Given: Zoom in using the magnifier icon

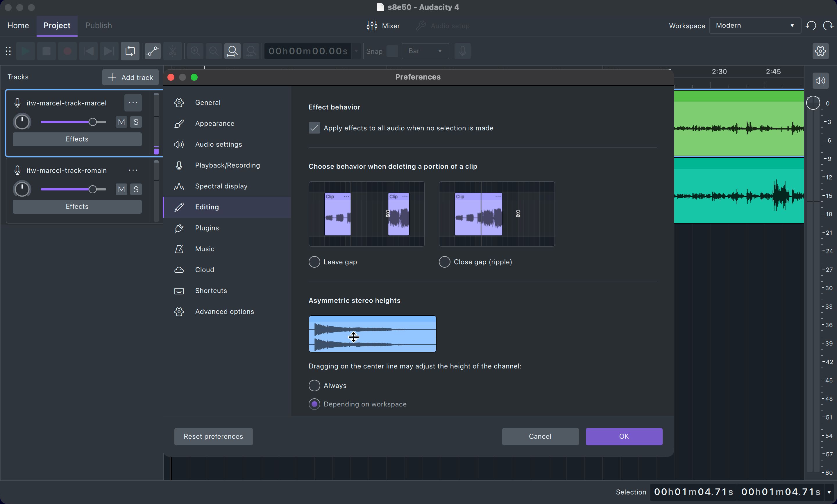Looking at the screenshot, I should click(195, 51).
